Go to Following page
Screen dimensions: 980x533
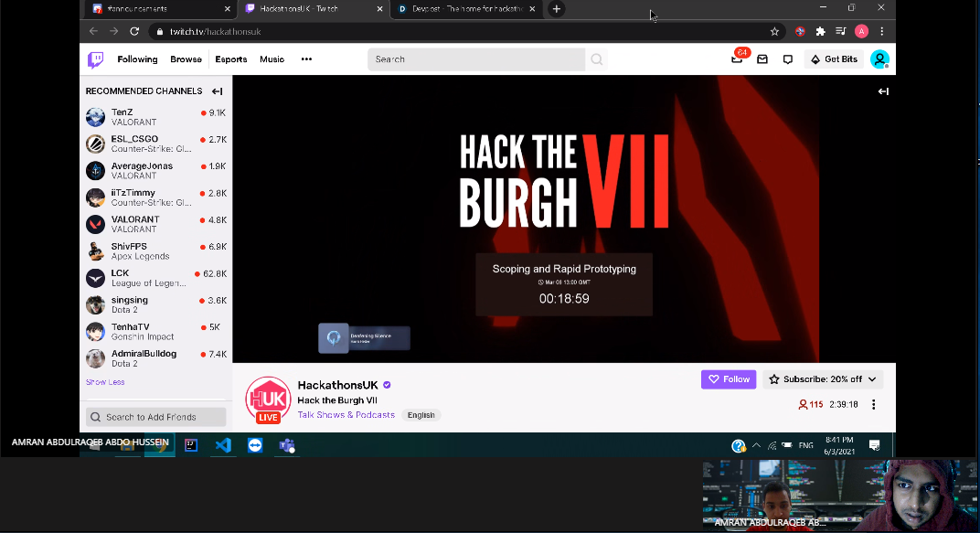137,59
